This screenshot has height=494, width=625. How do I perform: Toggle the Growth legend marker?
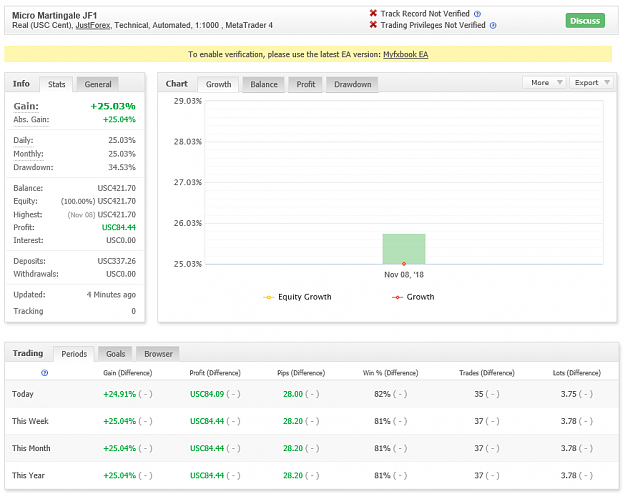tap(397, 297)
